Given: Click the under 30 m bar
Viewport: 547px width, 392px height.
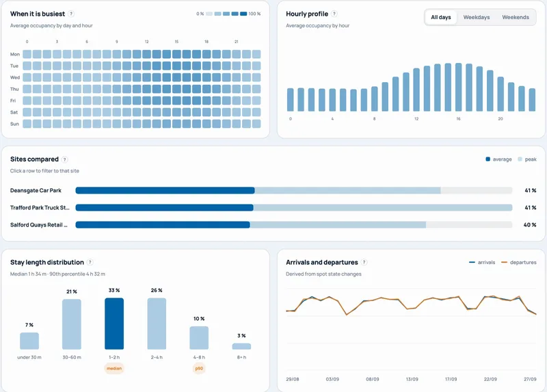Looking at the screenshot, I should tap(29, 341).
